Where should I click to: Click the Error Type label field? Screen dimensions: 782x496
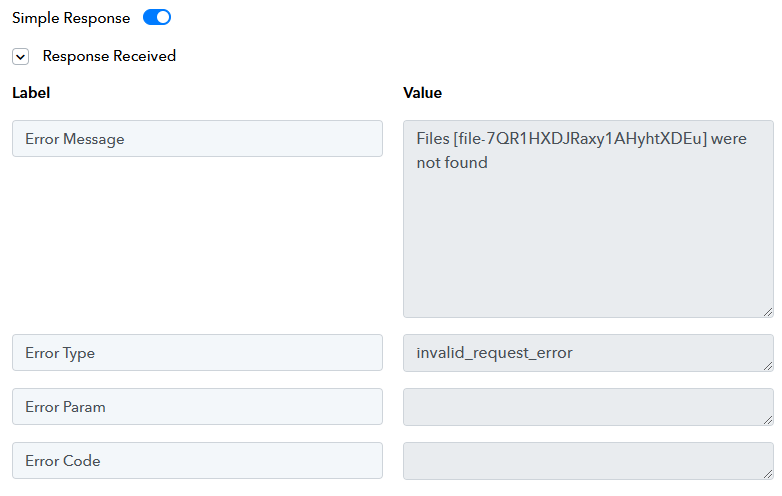coord(197,353)
